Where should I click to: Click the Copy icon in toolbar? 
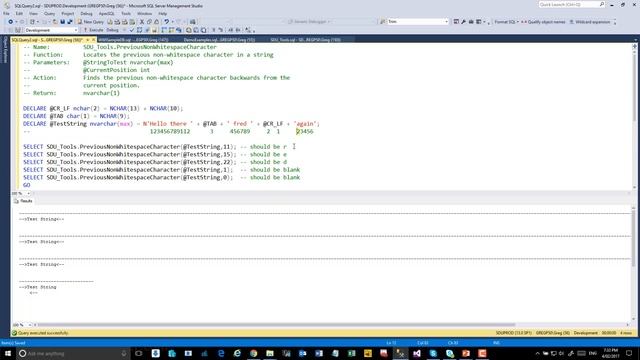pyautogui.click(x=149, y=22)
